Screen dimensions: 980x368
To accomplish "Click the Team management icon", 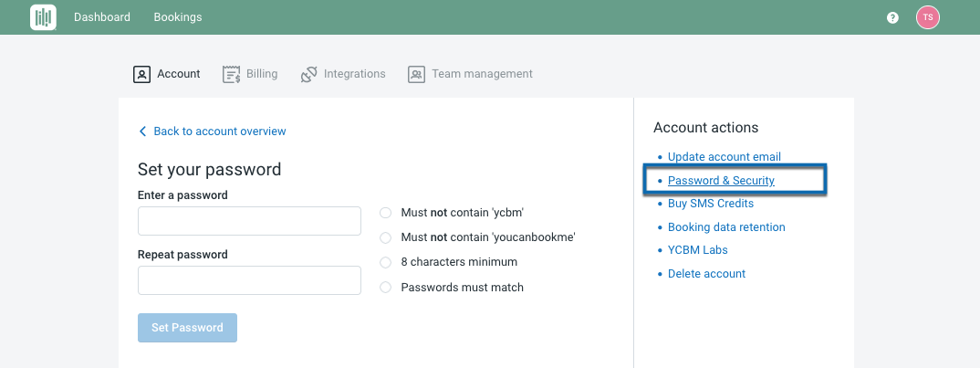I will (x=417, y=74).
